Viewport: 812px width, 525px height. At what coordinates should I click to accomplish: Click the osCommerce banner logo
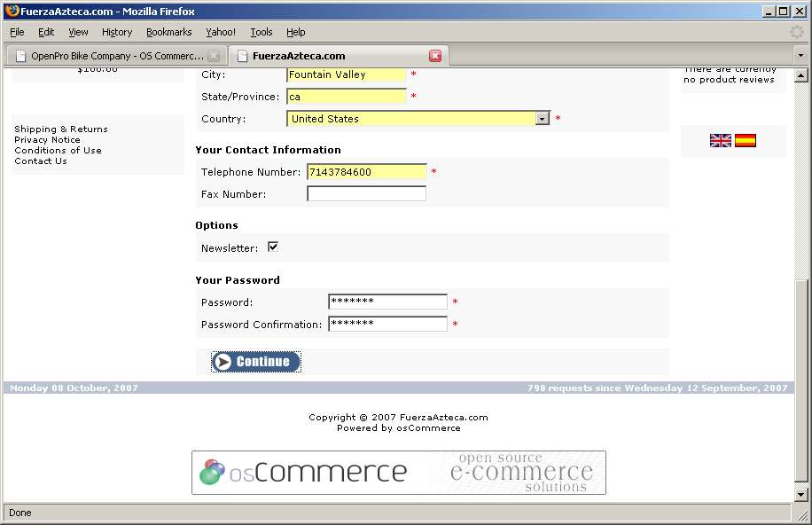(399, 473)
